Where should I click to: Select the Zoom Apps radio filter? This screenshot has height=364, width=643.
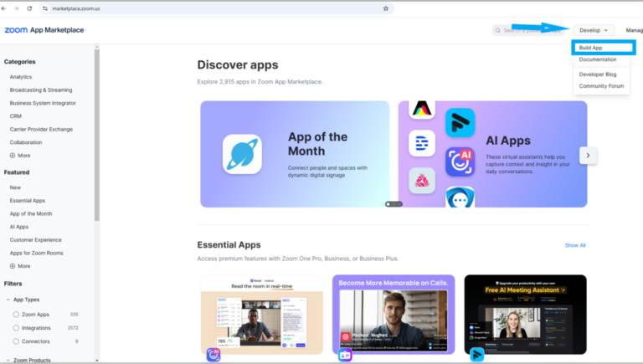[16, 315]
